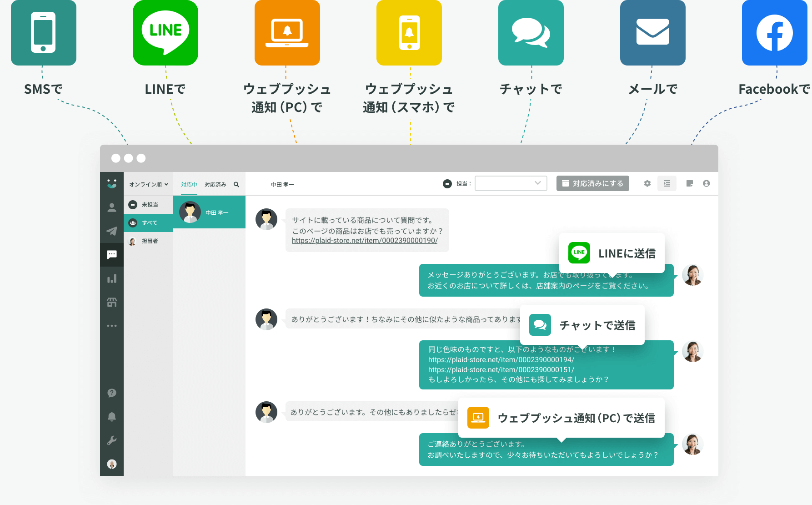Open the store icon in sidebar
Viewport: 812px width, 505px height.
coord(112,302)
